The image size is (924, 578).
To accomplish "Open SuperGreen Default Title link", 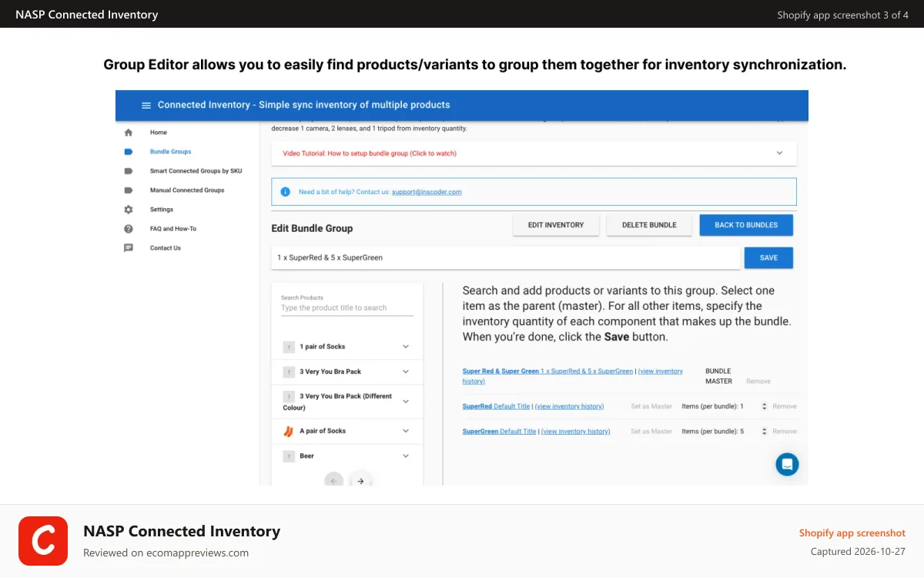I will [x=499, y=432].
